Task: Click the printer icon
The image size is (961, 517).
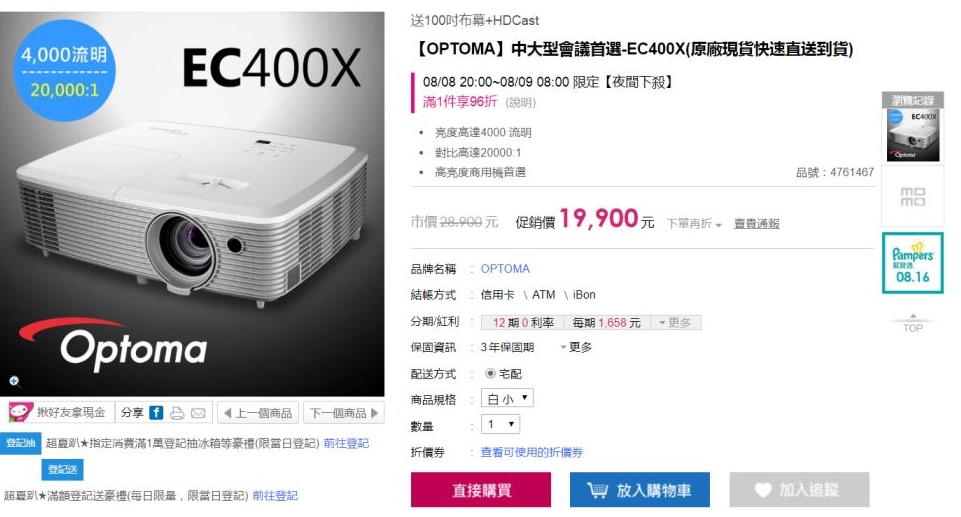Action: point(177,413)
